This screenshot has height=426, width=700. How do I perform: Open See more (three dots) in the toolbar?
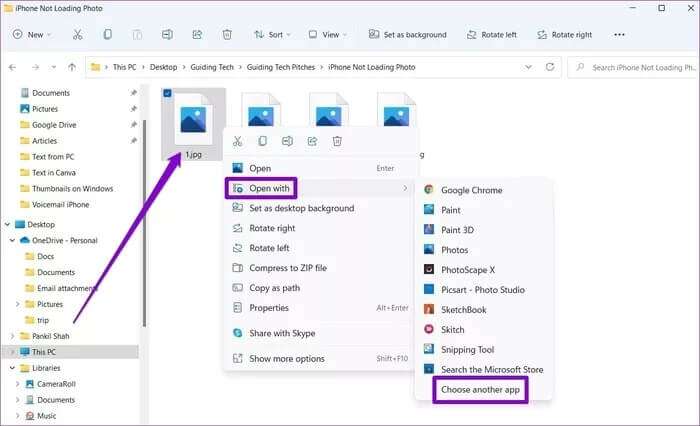pyautogui.click(x=619, y=34)
